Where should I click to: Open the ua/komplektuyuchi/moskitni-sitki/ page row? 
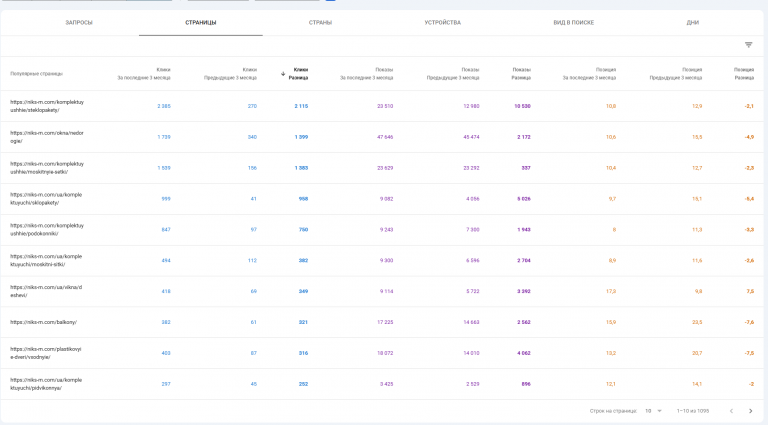coord(382,260)
